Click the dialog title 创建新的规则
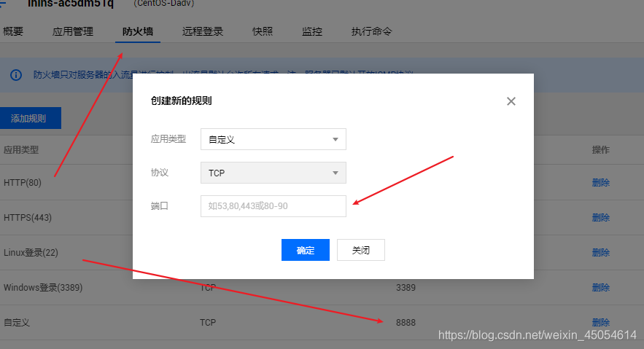644x349 pixels. (181, 101)
